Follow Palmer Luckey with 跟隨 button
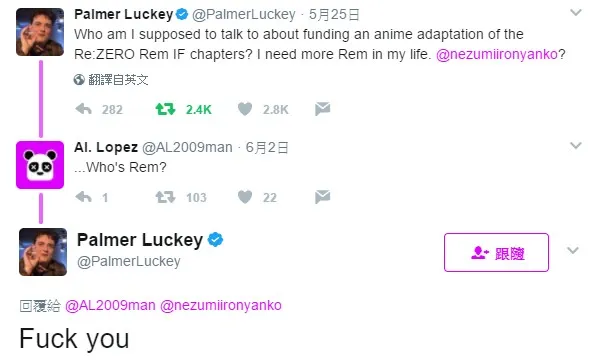Screen dimensions: 593x363 click(x=496, y=252)
